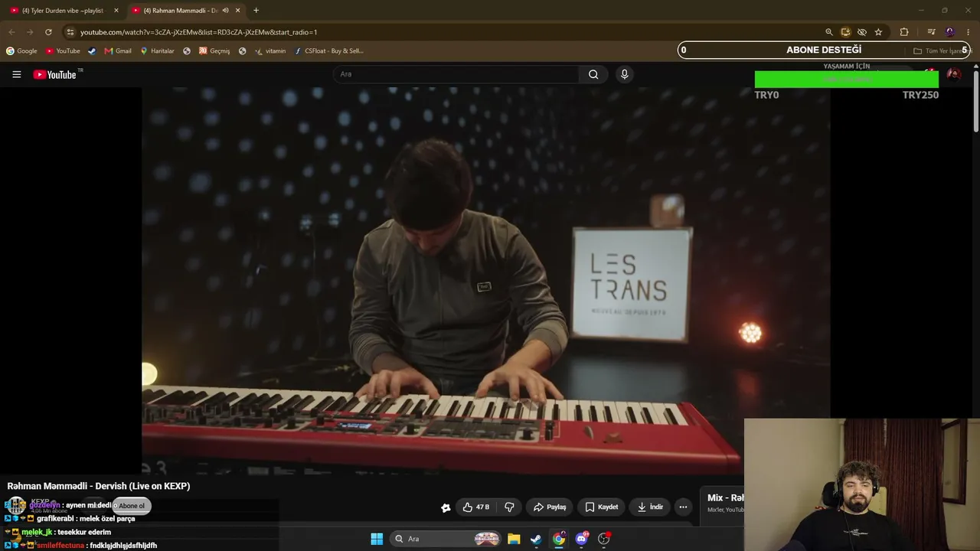Close the Tyler Durden vibe tab
Viewport: 980px width, 551px height.
point(116,11)
